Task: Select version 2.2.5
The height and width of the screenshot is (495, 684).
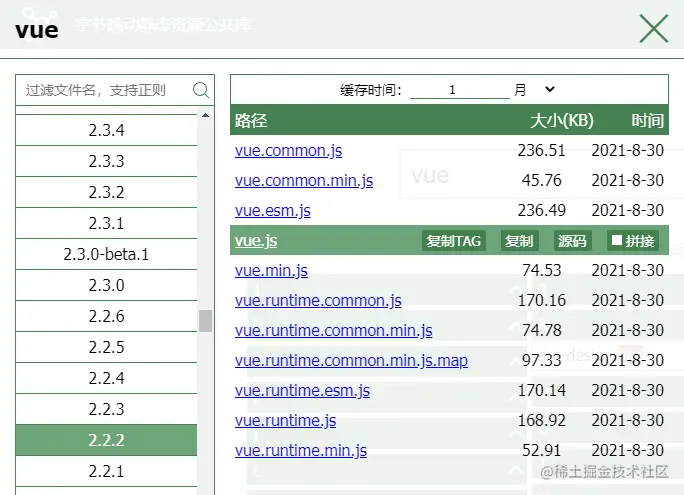Action: (x=106, y=347)
